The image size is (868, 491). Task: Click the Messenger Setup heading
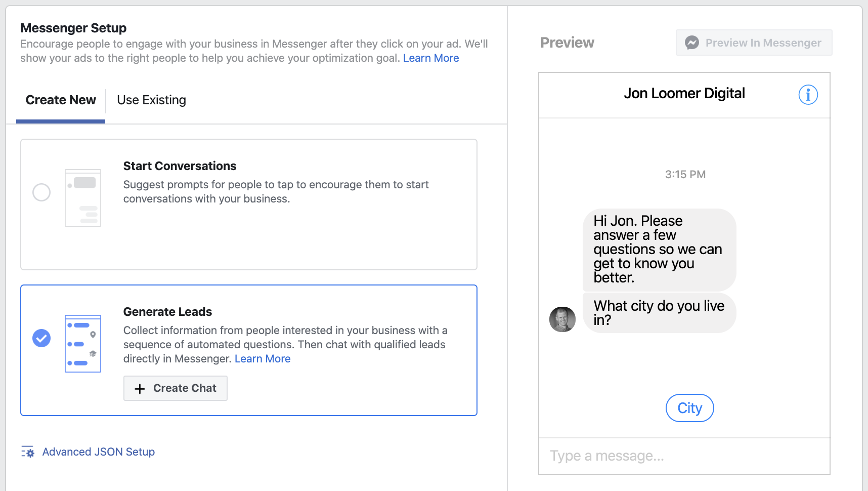tap(73, 28)
